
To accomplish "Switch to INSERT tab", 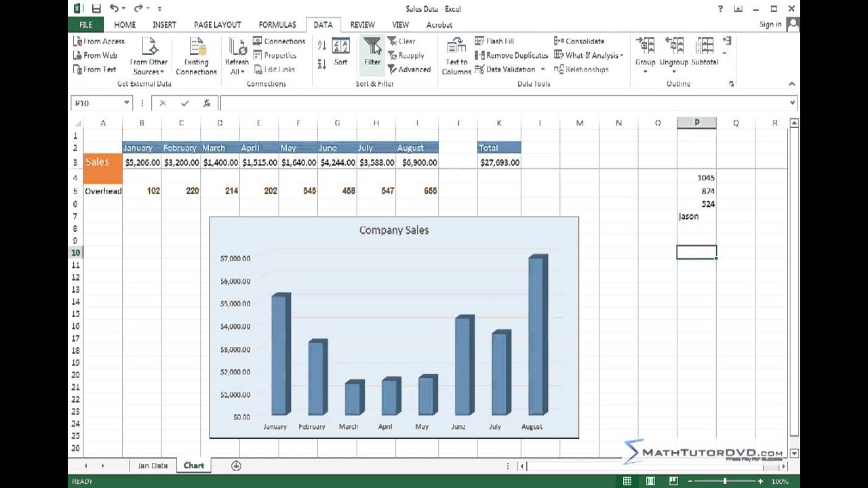I will [164, 24].
